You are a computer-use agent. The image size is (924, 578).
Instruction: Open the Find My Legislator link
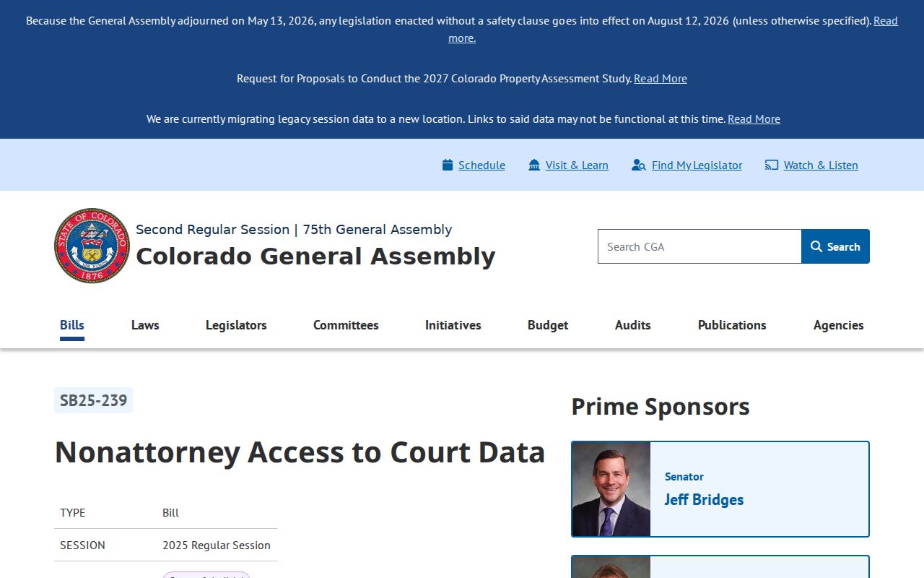[x=697, y=165]
